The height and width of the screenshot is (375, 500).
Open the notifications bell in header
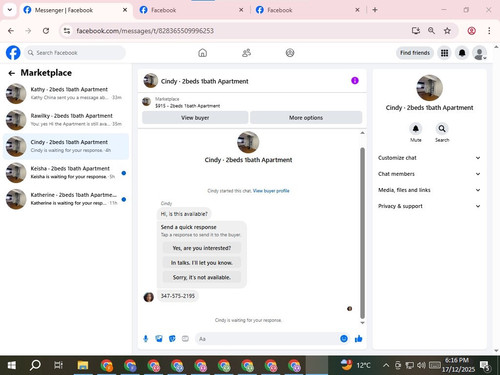tap(462, 53)
